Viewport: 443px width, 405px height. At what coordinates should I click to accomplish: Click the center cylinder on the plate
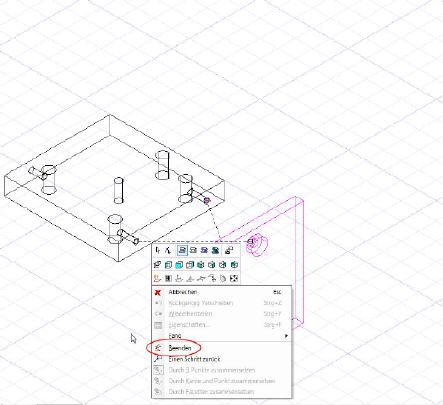tap(118, 190)
